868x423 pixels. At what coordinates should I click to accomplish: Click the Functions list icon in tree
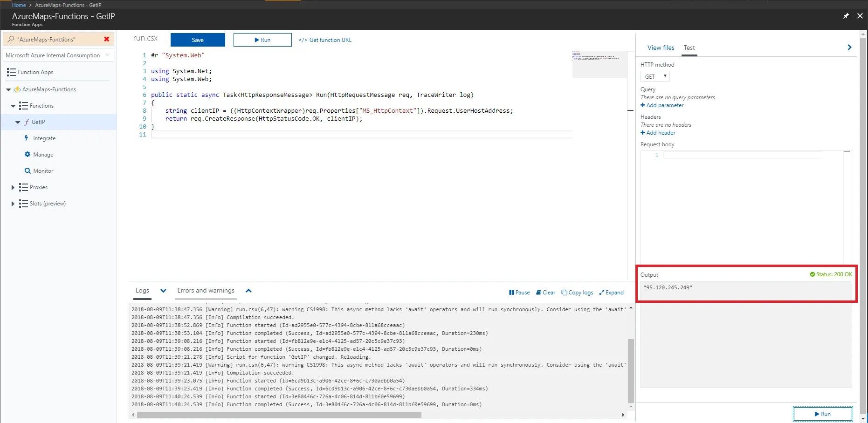(23, 106)
